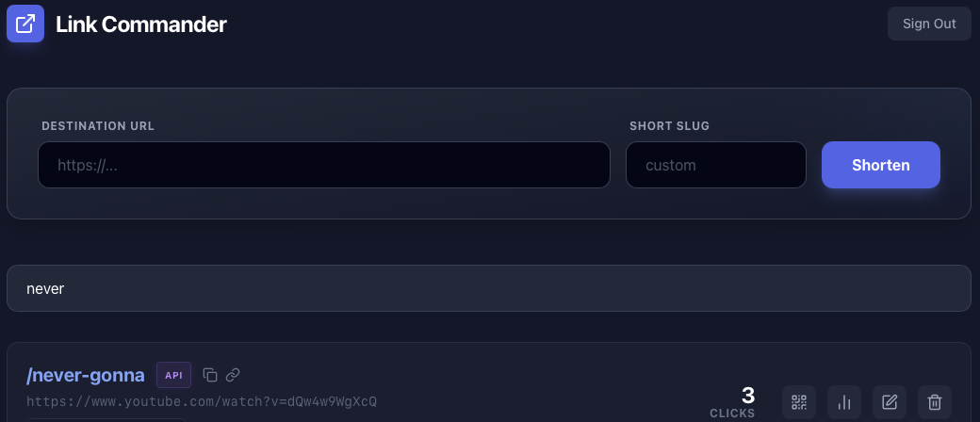Click the YouTube destination URL text
The height and width of the screenshot is (422, 980).
(x=202, y=401)
